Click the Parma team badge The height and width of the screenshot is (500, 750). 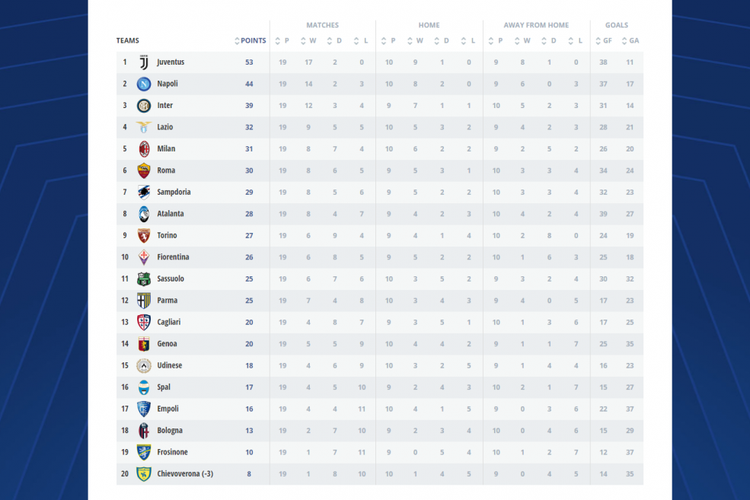pyautogui.click(x=144, y=300)
